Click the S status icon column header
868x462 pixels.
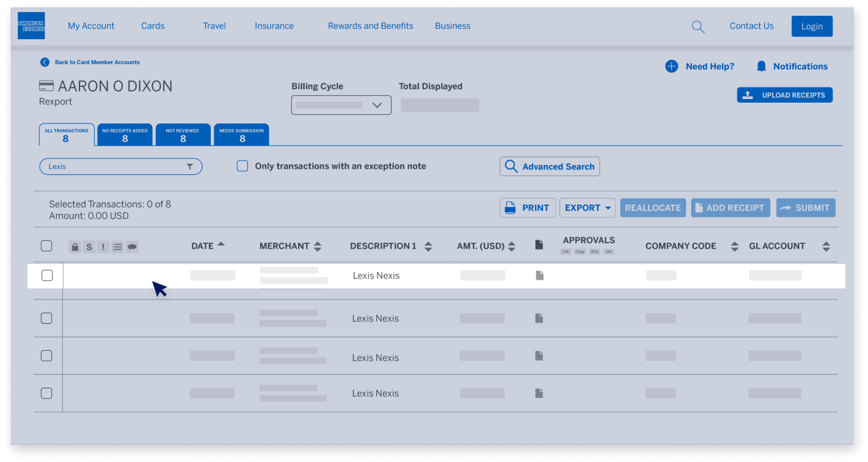[x=89, y=246]
